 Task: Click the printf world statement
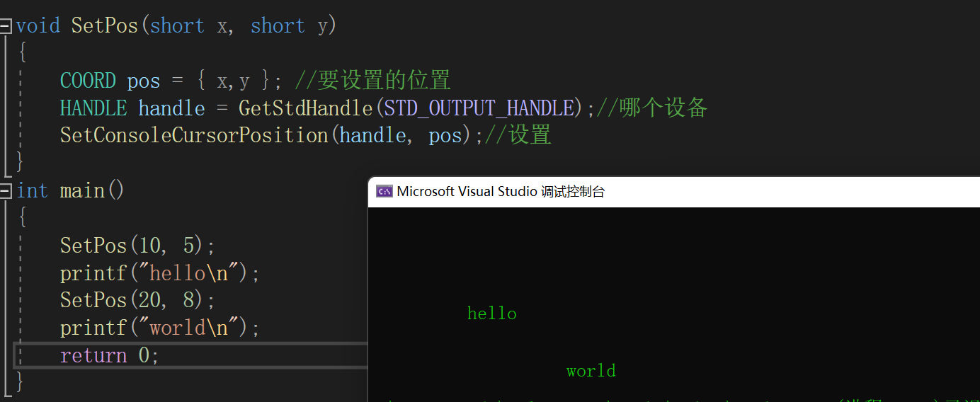[160, 328]
